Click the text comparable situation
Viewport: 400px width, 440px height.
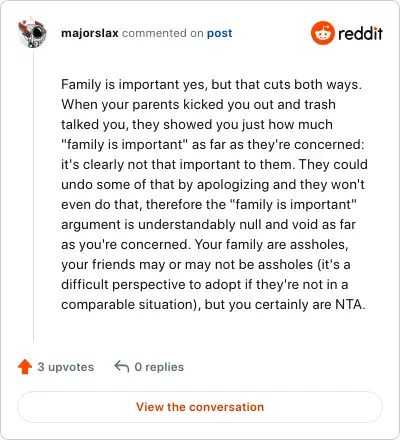pyautogui.click(x=129, y=305)
